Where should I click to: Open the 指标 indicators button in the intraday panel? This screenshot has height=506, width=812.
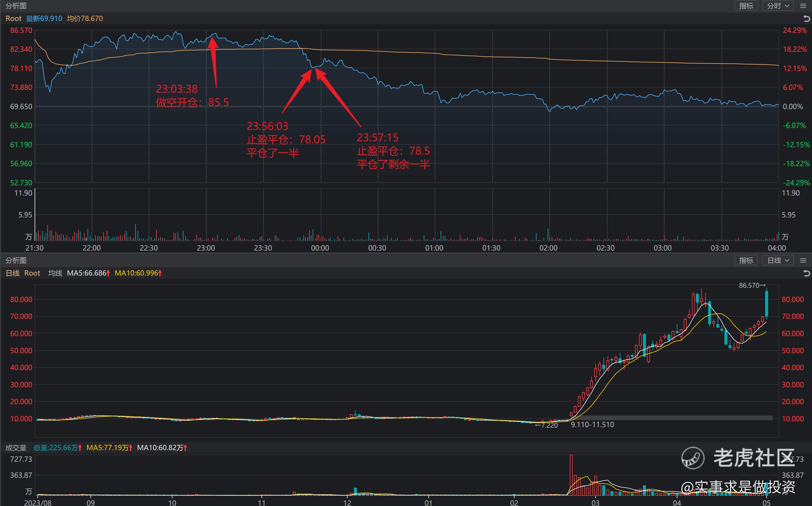(x=746, y=6)
